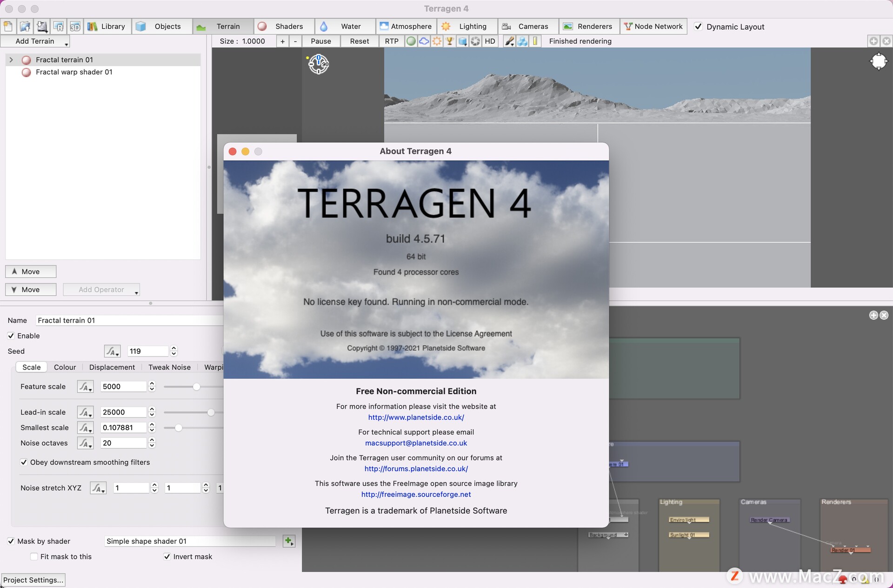
Task: Click the macsupport email link
Action: click(416, 443)
